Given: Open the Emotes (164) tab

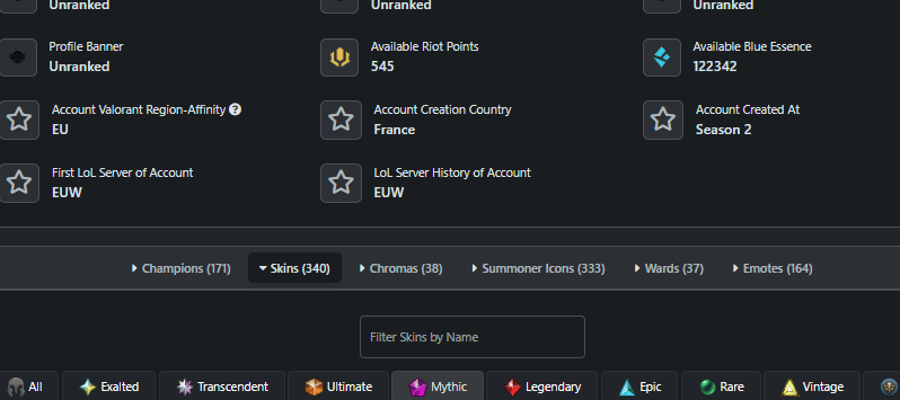Looking at the screenshot, I should (x=773, y=268).
